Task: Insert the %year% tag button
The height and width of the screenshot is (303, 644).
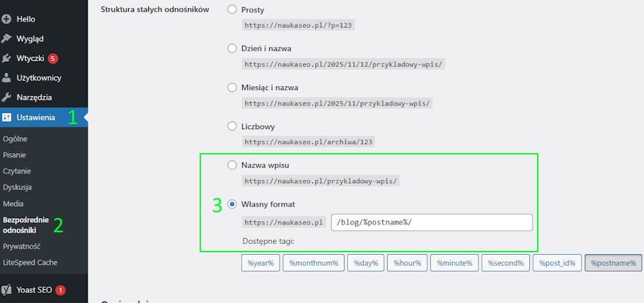Action: (x=260, y=263)
